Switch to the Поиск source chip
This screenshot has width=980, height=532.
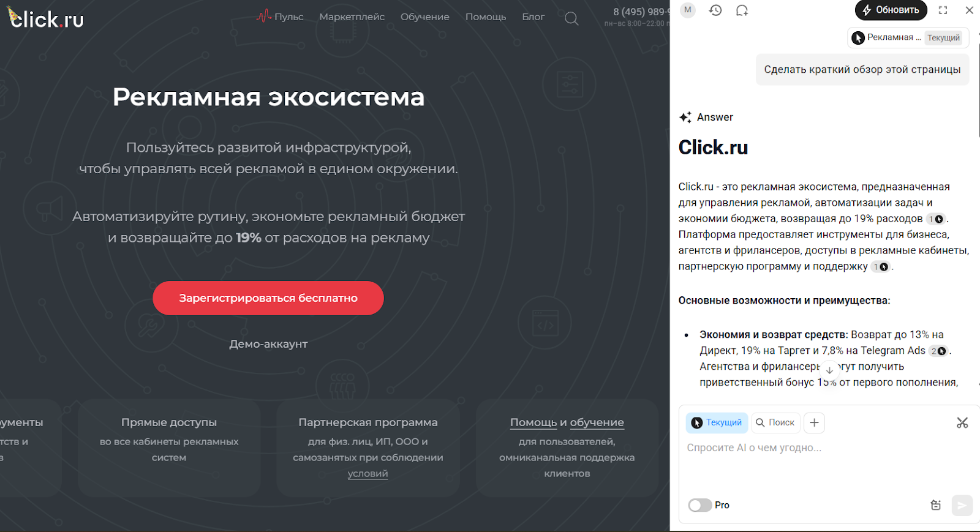point(775,422)
